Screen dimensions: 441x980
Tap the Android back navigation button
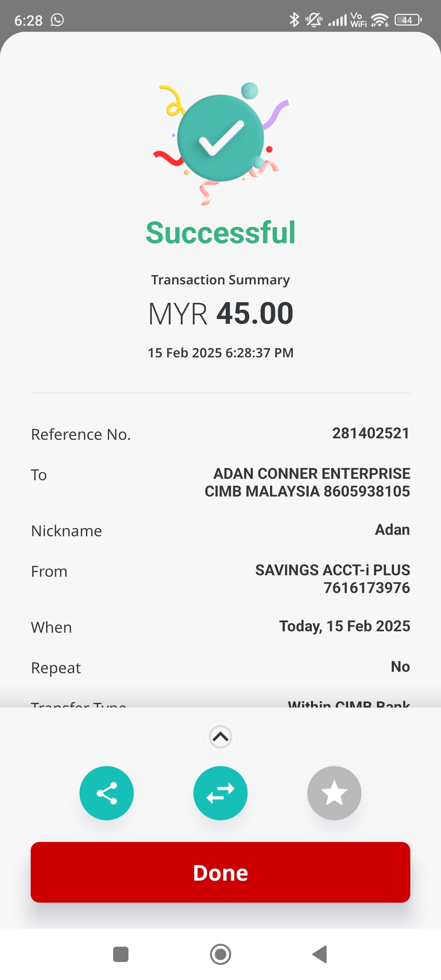coord(320,954)
